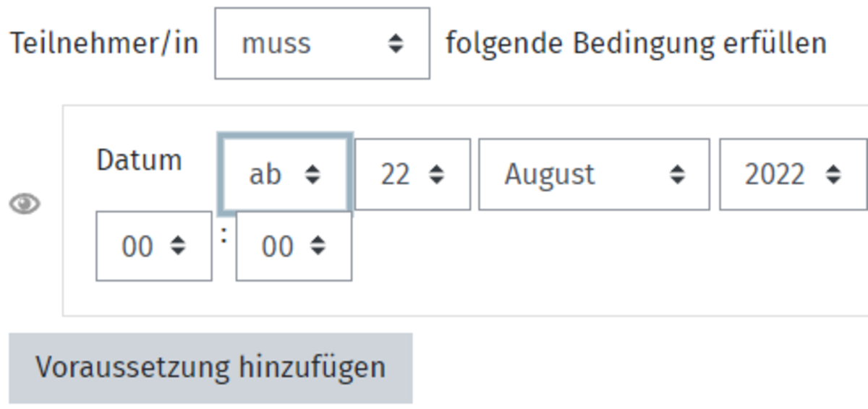This screenshot has width=868, height=409.
Task: Open the minute dropdown after the colon
Action: (294, 246)
